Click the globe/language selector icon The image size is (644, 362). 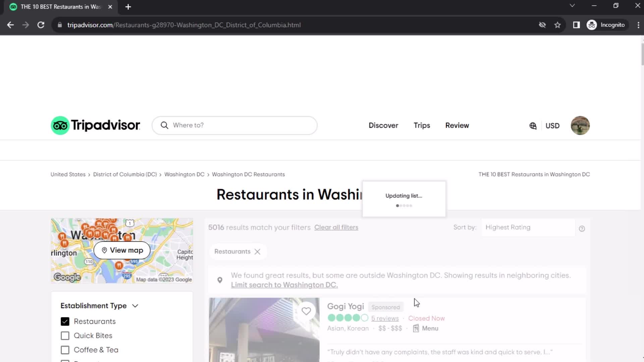[x=533, y=126]
